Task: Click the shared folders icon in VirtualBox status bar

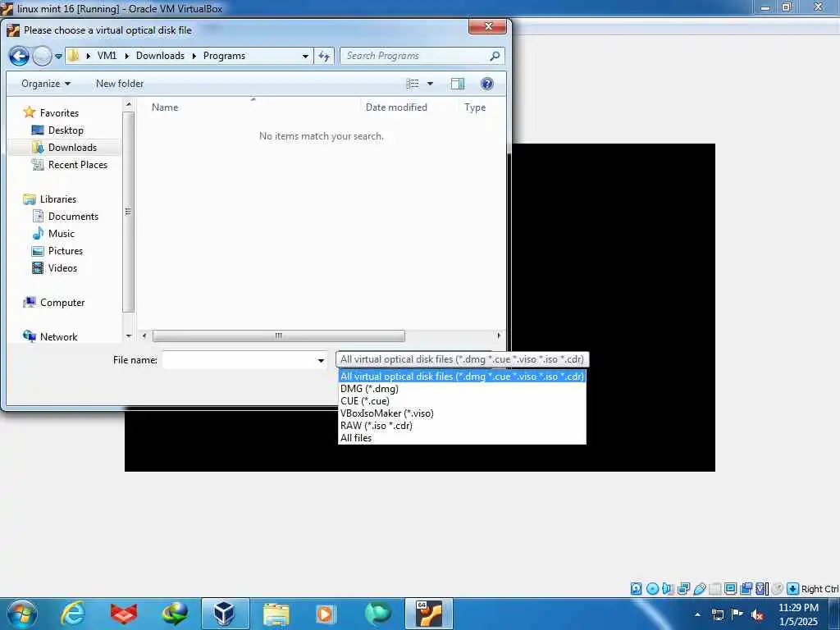Action: pyautogui.click(x=714, y=589)
